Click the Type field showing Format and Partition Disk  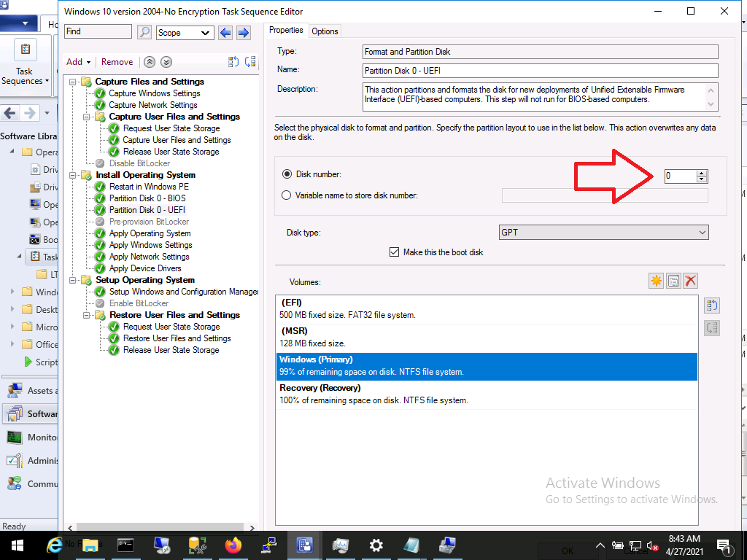(x=541, y=52)
